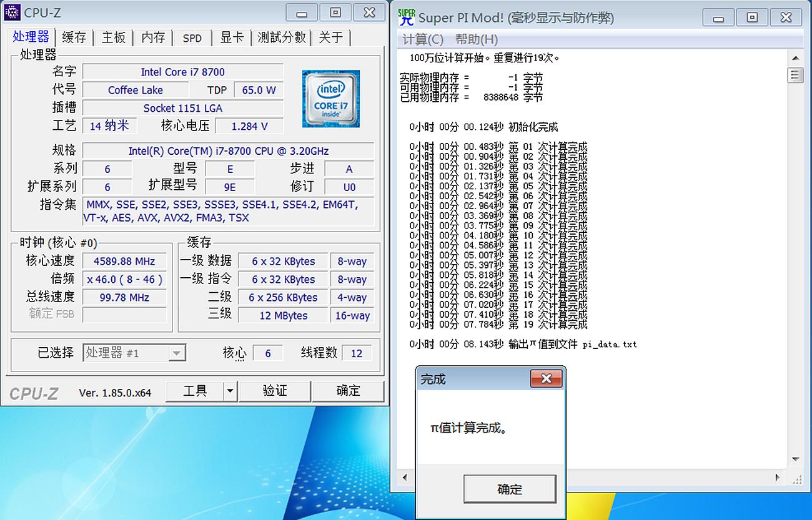This screenshot has height=520, width=812.
Task: Open the 显卡 tab
Action: click(x=232, y=37)
